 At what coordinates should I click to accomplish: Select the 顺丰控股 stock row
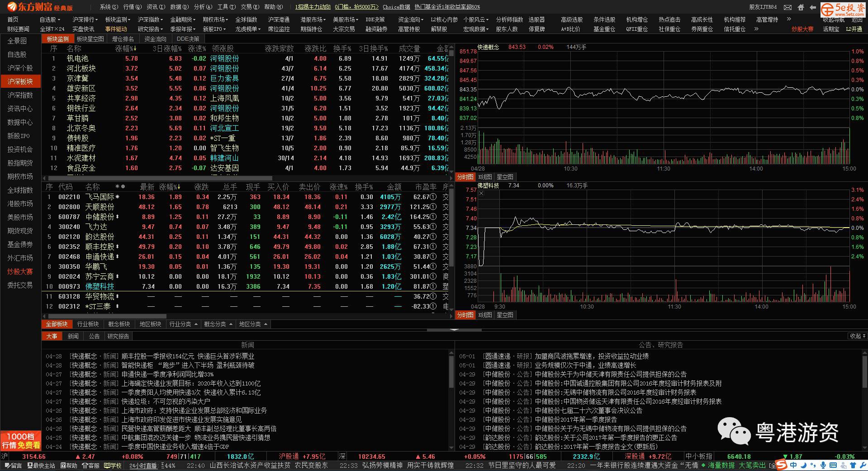pos(244,247)
